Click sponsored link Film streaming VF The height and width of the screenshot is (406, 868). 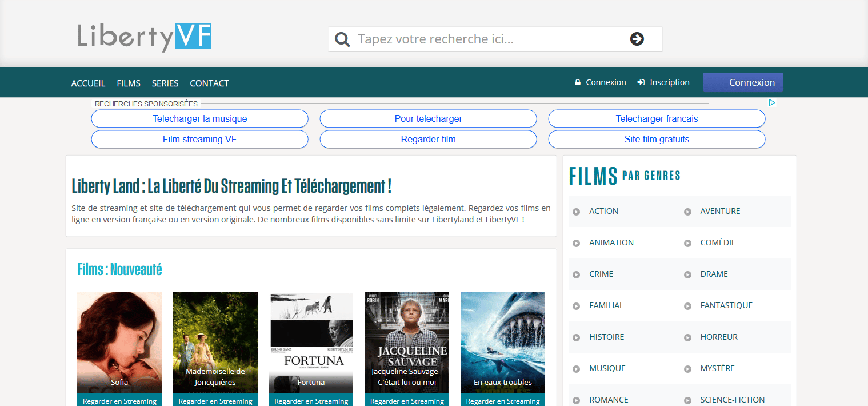(200, 139)
